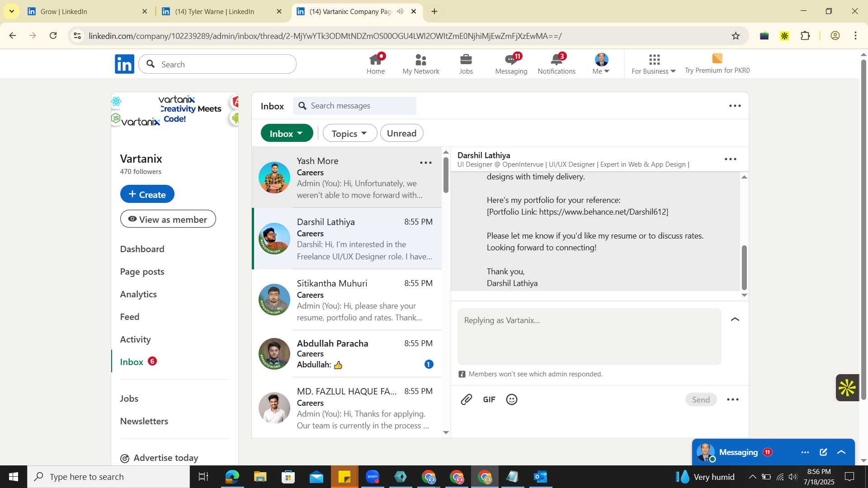Open Analytics in sidebar
The height and width of the screenshot is (488, 868).
pos(138,294)
